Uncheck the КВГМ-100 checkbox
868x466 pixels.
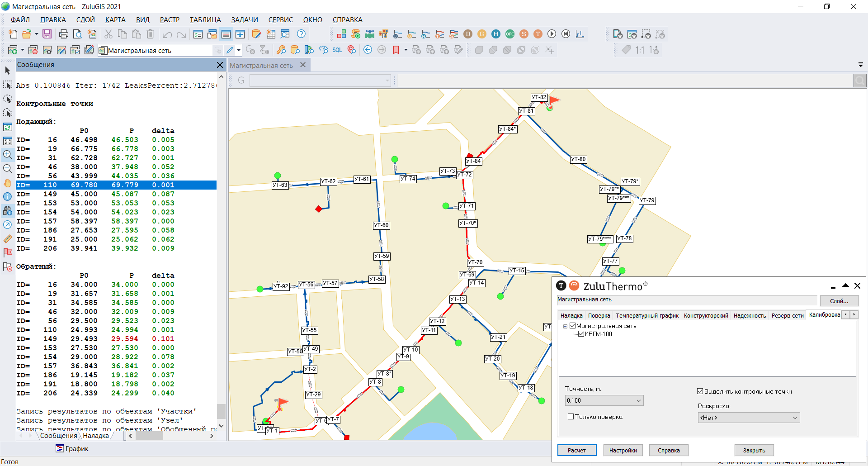[581, 334]
